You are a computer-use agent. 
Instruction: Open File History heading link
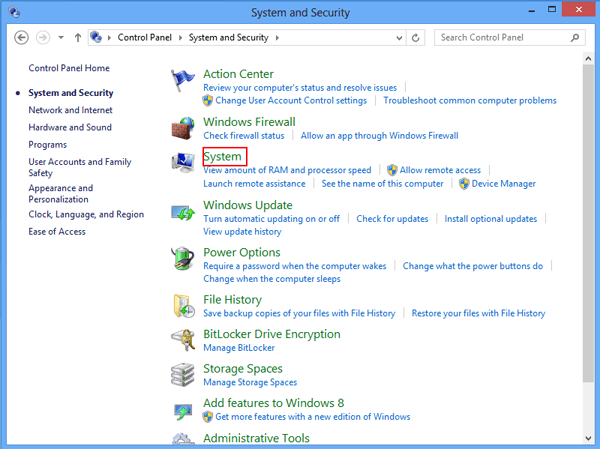232,300
